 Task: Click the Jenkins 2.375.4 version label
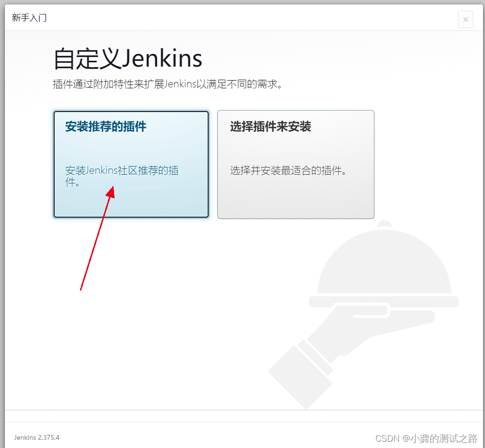[37, 437]
